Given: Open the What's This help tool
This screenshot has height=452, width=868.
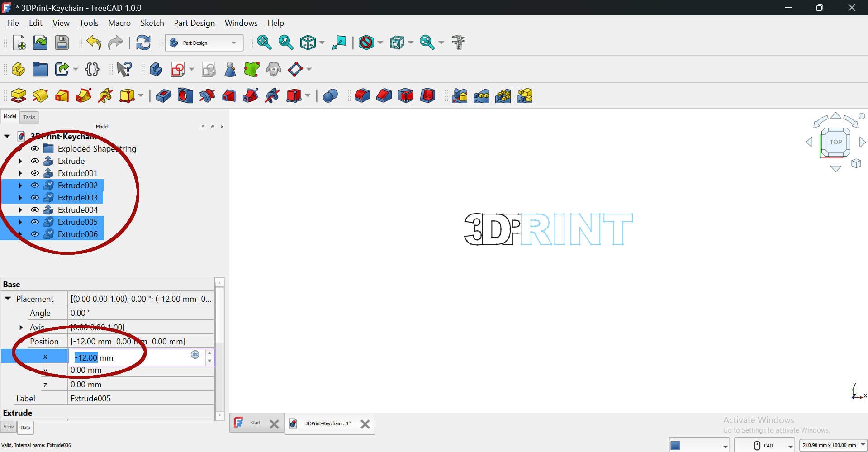Looking at the screenshot, I should [x=124, y=69].
